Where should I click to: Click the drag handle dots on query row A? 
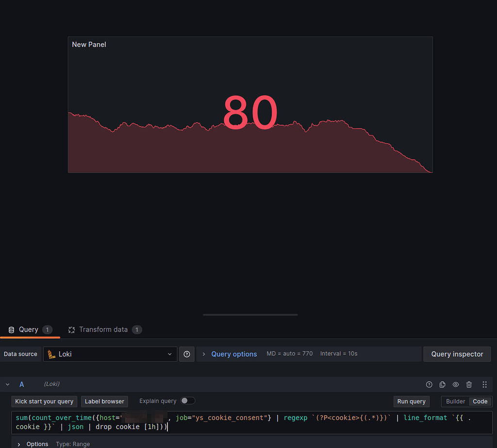pyautogui.click(x=484, y=384)
